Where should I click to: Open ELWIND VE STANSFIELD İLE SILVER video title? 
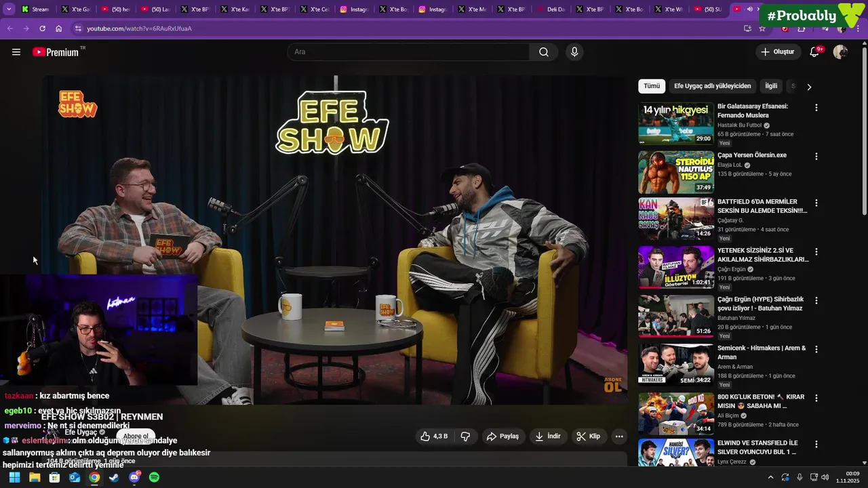pos(757,447)
